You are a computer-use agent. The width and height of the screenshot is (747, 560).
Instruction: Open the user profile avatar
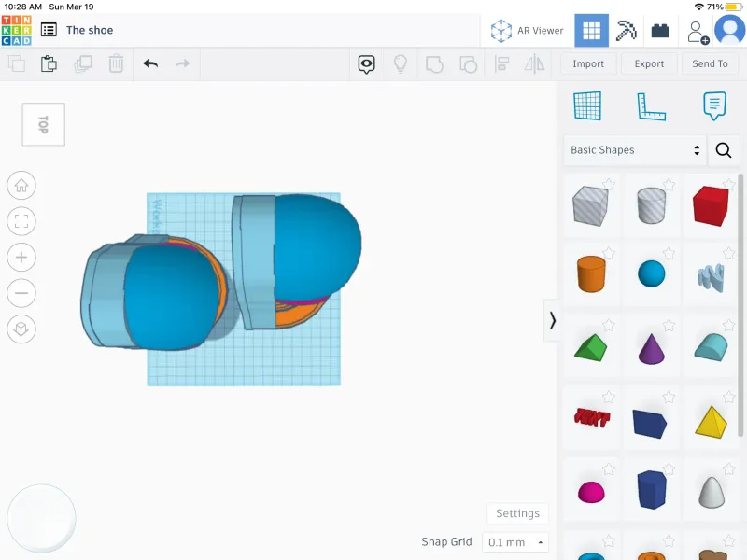point(730,30)
